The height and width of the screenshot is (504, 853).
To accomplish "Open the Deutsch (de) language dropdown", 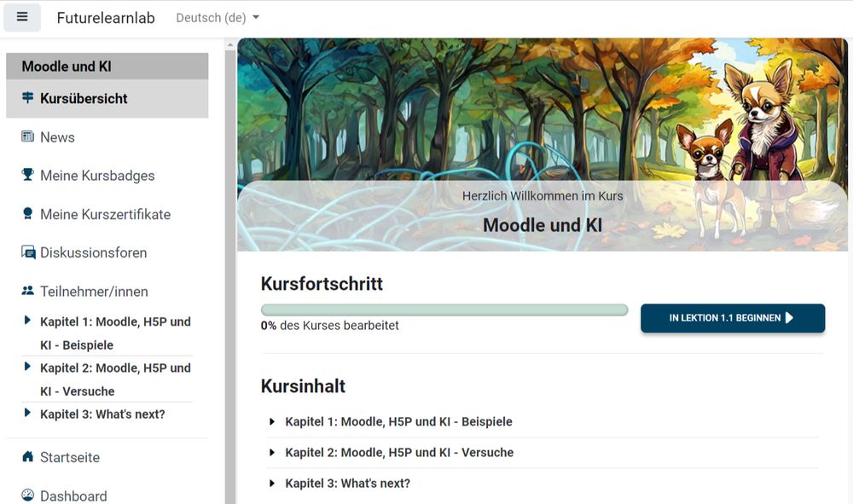I will point(218,18).
